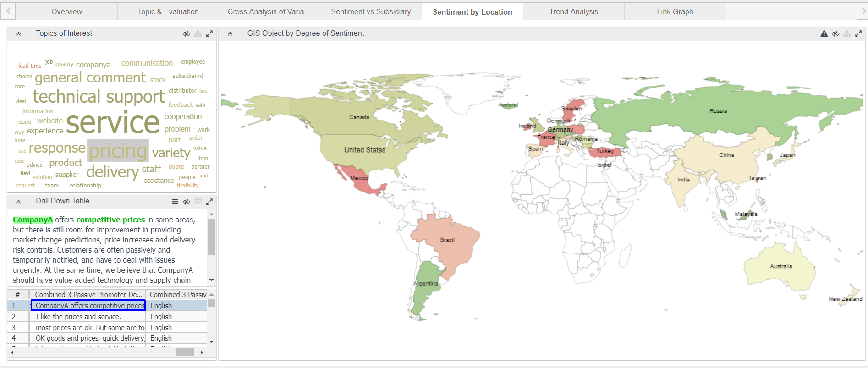Select Brazil on the map
The image size is (868, 368).
pyautogui.click(x=447, y=240)
